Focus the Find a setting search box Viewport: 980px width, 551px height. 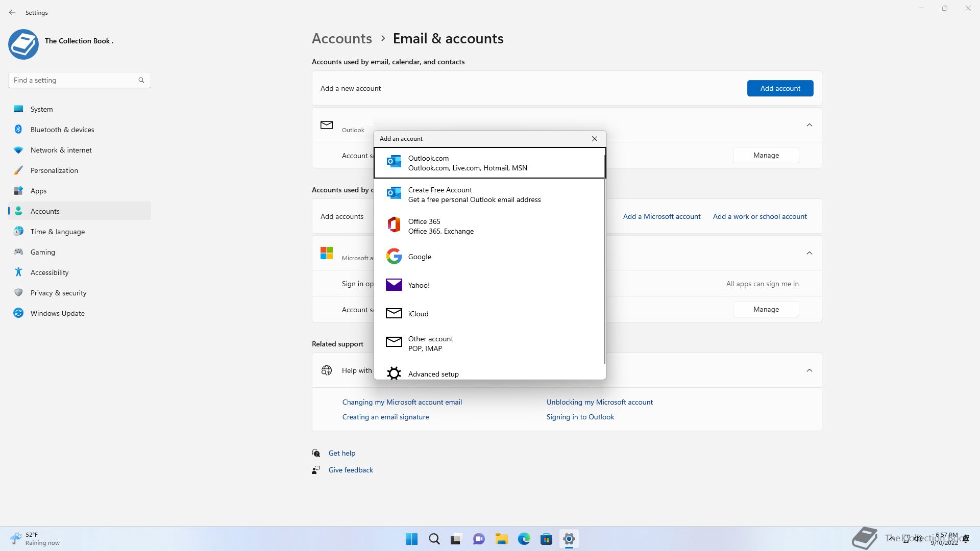(80, 80)
